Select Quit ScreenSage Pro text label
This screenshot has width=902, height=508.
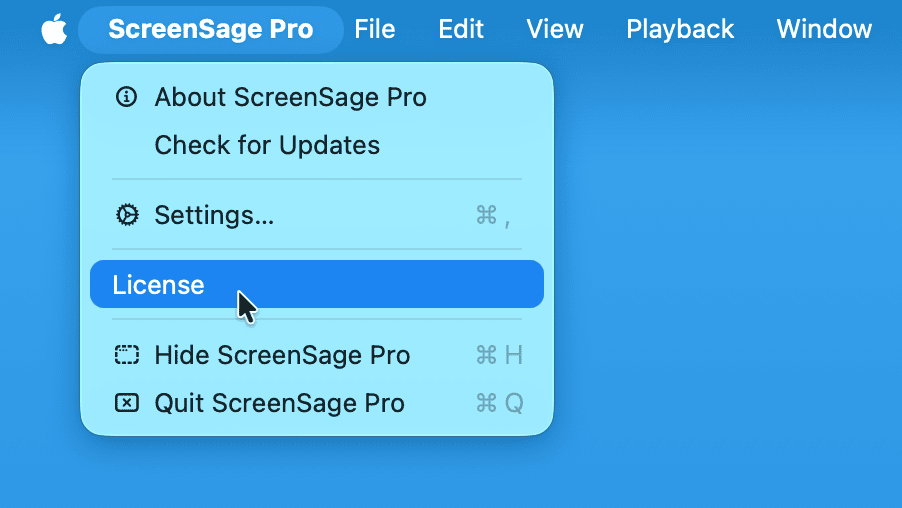point(279,403)
